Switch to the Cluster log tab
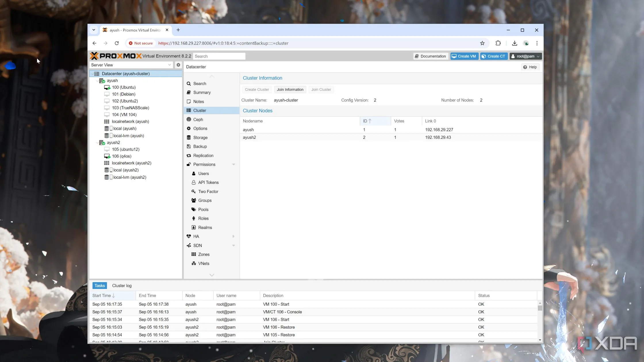Screen dimensions: 644x362 click(x=122, y=286)
